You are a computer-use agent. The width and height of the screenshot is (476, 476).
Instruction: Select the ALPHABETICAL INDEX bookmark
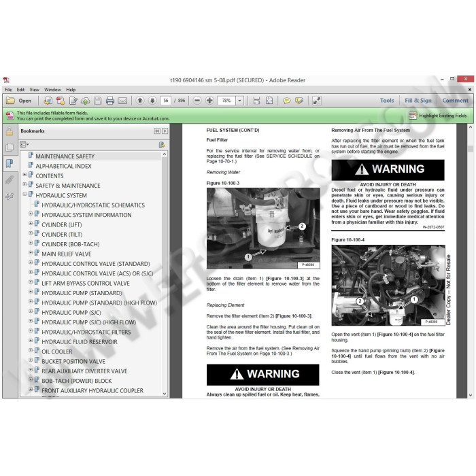click(x=63, y=166)
